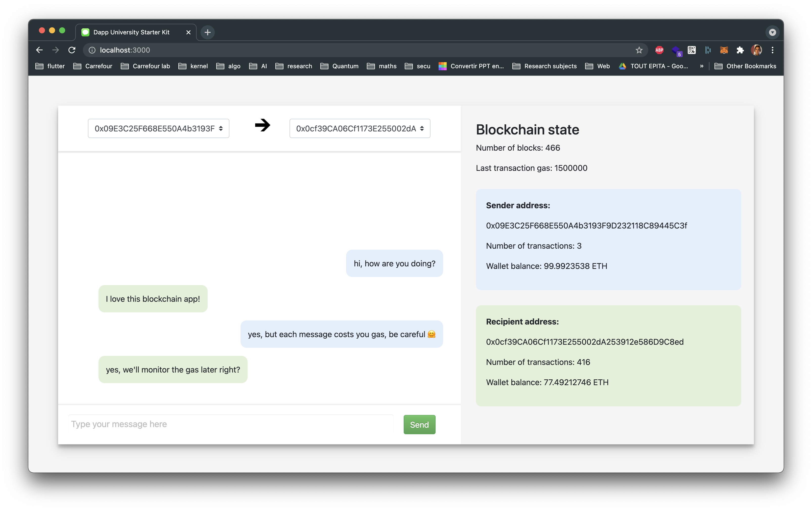Reload the localhost page
812x510 pixels.
pyautogui.click(x=72, y=50)
